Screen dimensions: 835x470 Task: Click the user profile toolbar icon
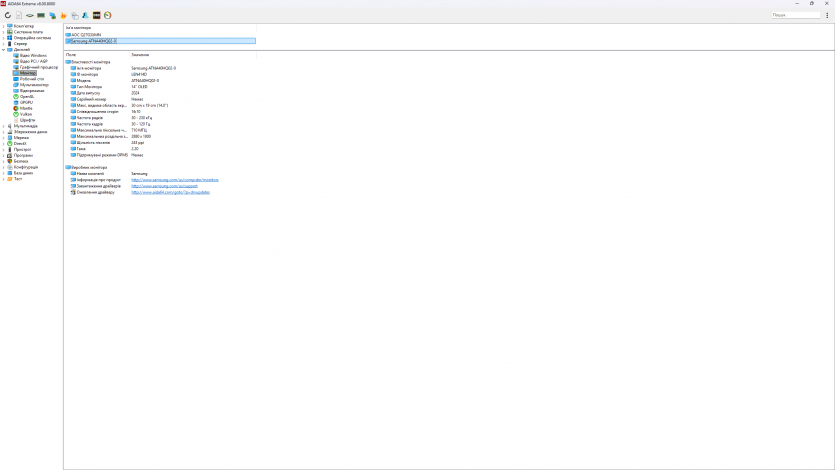tap(85, 16)
